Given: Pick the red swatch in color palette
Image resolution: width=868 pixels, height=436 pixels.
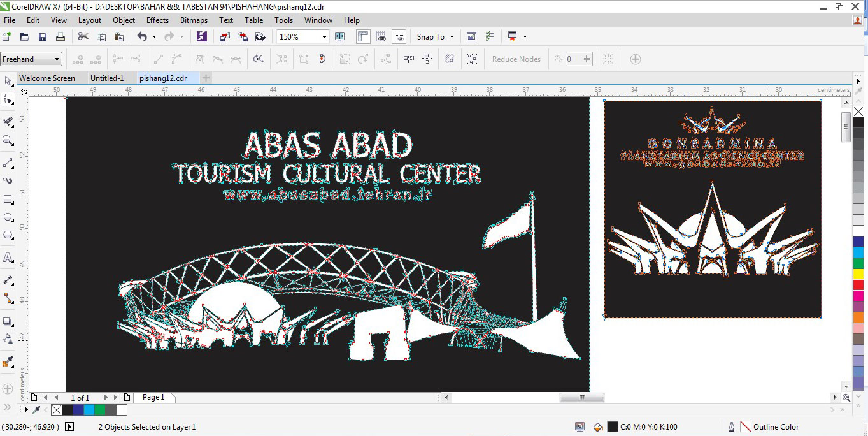Looking at the screenshot, I should pos(858,285).
